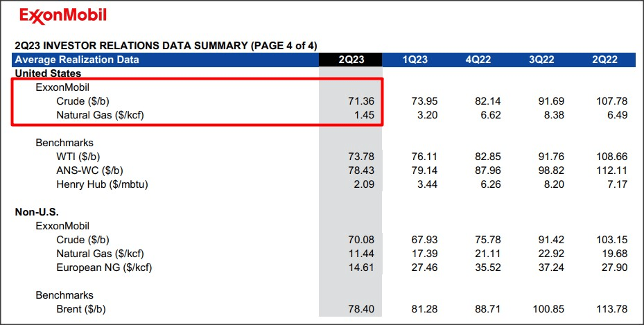Click the ANS-WC value 98.82
This screenshot has height=325, width=644.
click(551, 170)
